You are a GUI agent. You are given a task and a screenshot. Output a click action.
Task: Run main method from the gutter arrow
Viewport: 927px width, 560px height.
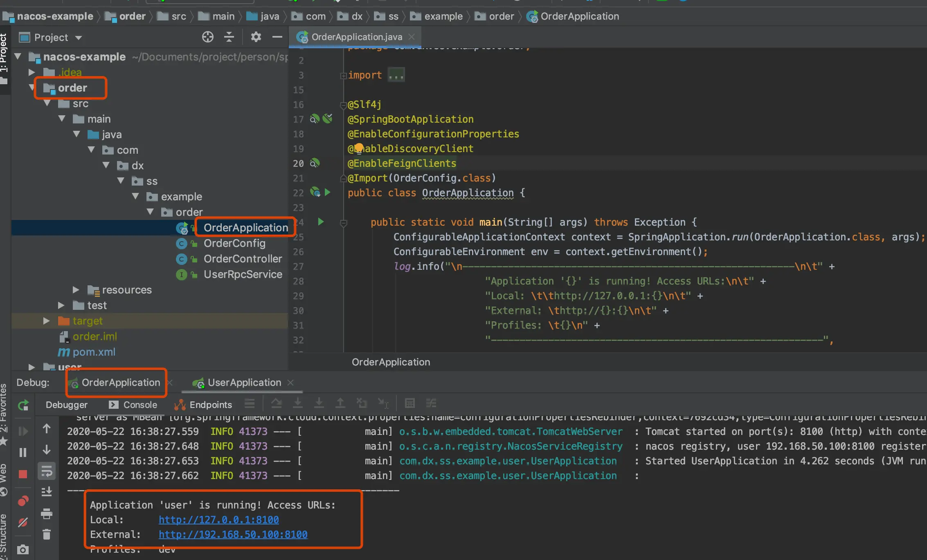pyautogui.click(x=321, y=222)
